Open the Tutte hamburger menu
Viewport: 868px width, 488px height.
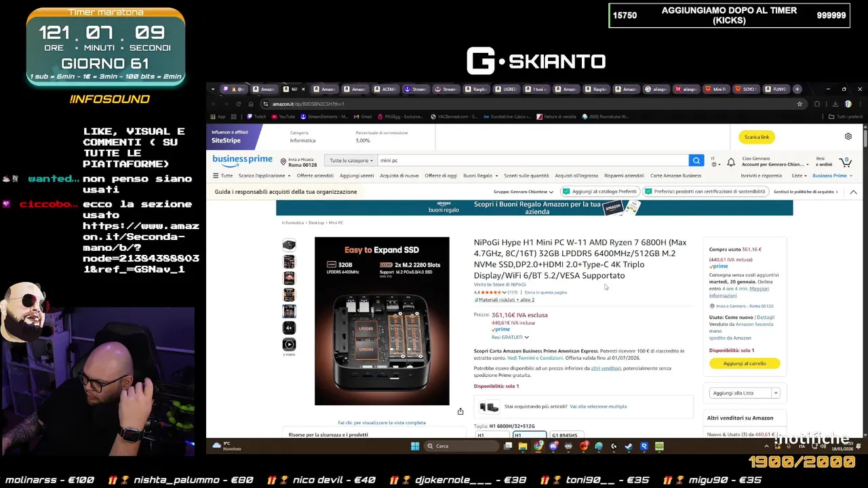[222, 176]
